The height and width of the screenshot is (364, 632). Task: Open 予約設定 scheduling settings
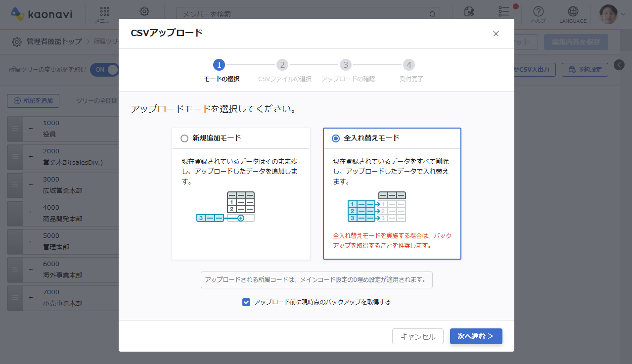coord(585,69)
